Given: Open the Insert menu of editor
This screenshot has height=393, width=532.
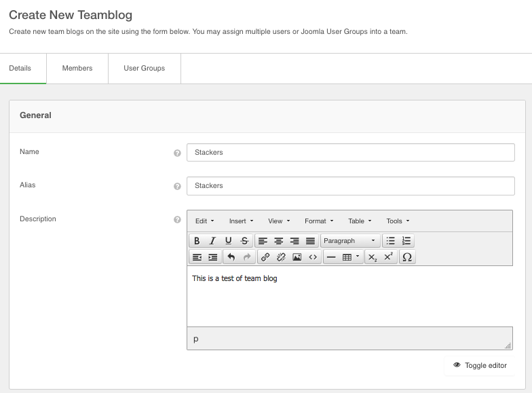Looking at the screenshot, I should 242,221.
